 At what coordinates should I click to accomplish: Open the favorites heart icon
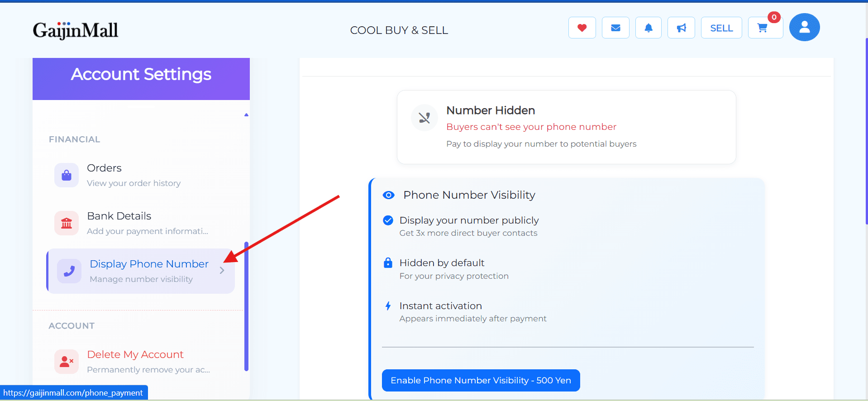[582, 28]
